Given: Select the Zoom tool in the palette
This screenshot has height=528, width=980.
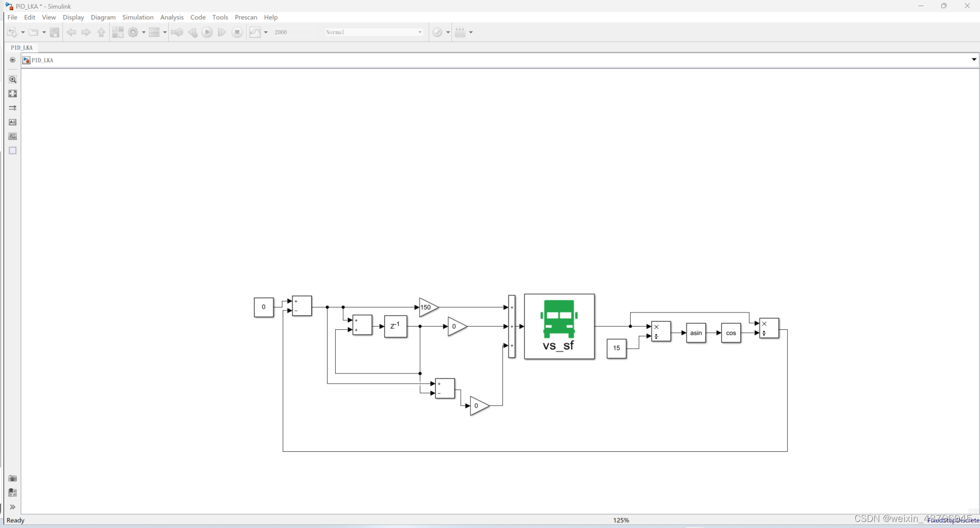Looking at the screenshot, I should point(13,79).
